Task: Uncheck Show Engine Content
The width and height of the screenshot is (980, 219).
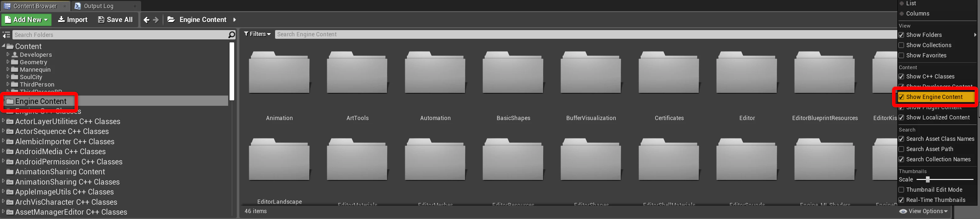Action: [x=901, y=97]
